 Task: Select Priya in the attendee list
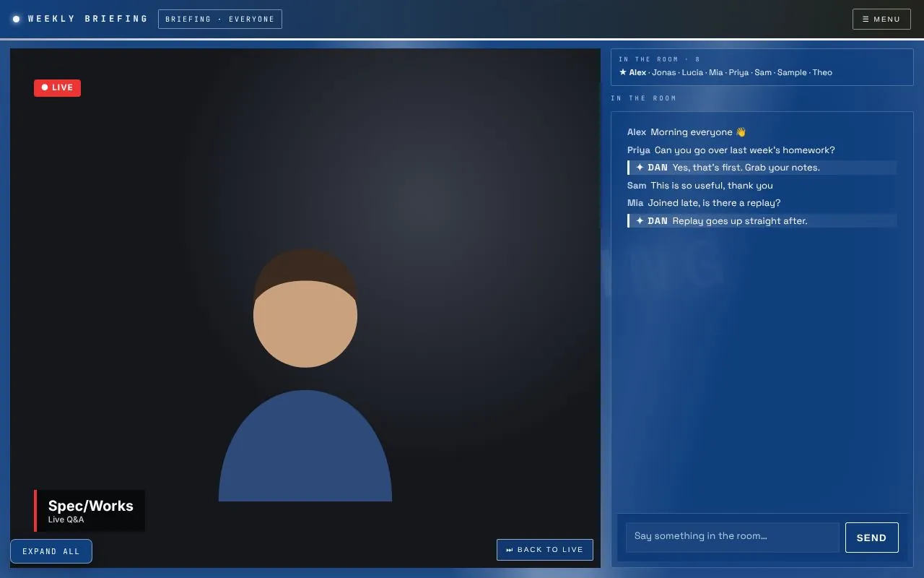point(738,72)
